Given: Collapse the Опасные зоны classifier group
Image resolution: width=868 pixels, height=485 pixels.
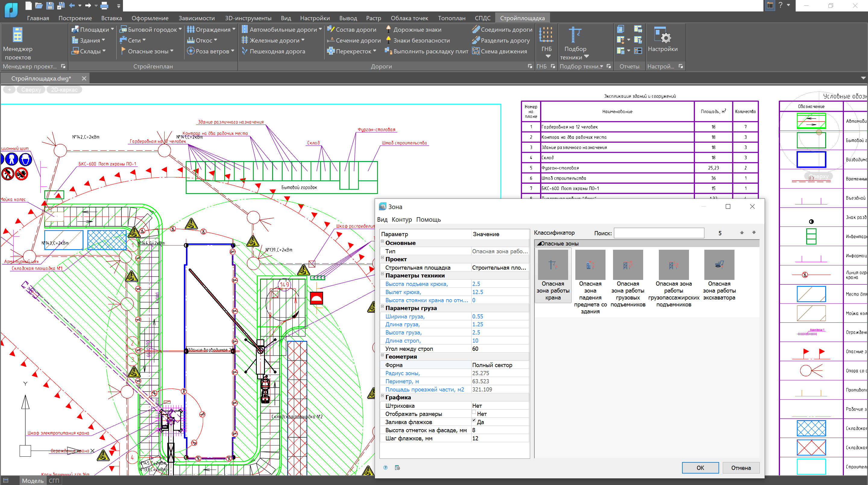Looking at the screenshot, I should point(539,243).
